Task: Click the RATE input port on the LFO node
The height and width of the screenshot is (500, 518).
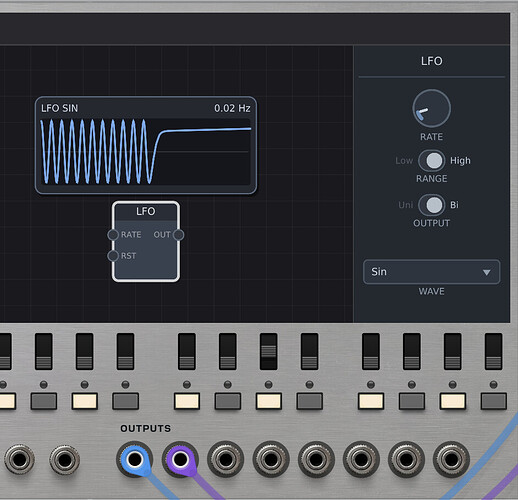Action: [113, 235]
